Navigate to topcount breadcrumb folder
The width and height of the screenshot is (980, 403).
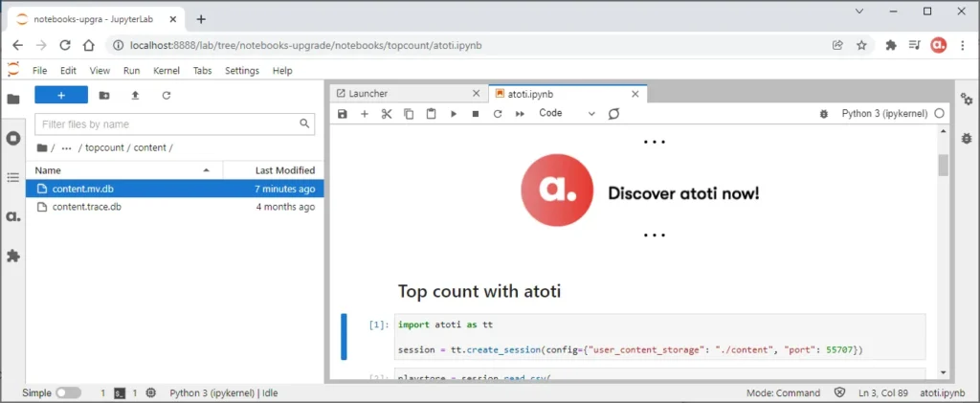click(x=103, y=148)
